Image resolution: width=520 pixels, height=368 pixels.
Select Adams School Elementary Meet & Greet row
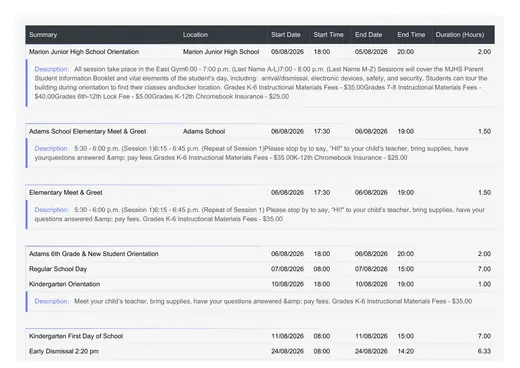click(260, 131)
